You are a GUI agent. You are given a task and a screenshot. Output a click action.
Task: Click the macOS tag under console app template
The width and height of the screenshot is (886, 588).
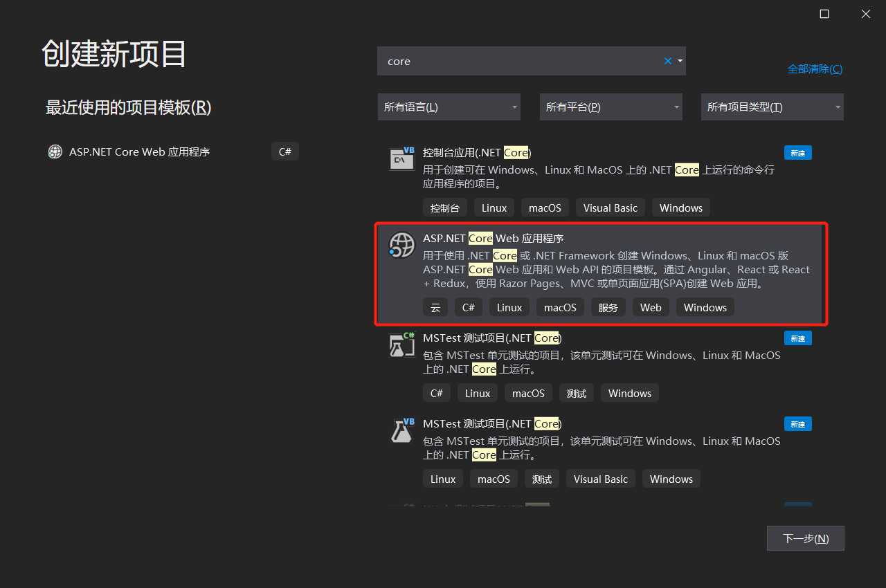point(545,208)
